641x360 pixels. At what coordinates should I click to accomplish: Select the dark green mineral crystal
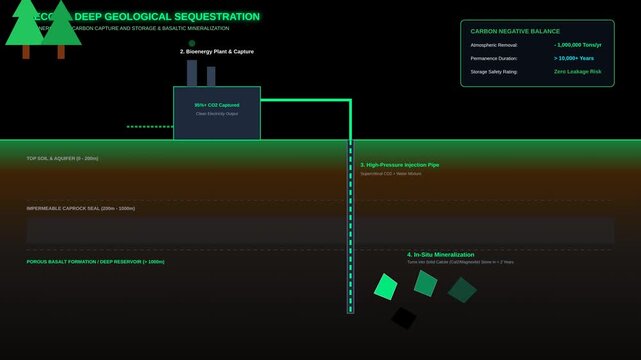(462, 290)
